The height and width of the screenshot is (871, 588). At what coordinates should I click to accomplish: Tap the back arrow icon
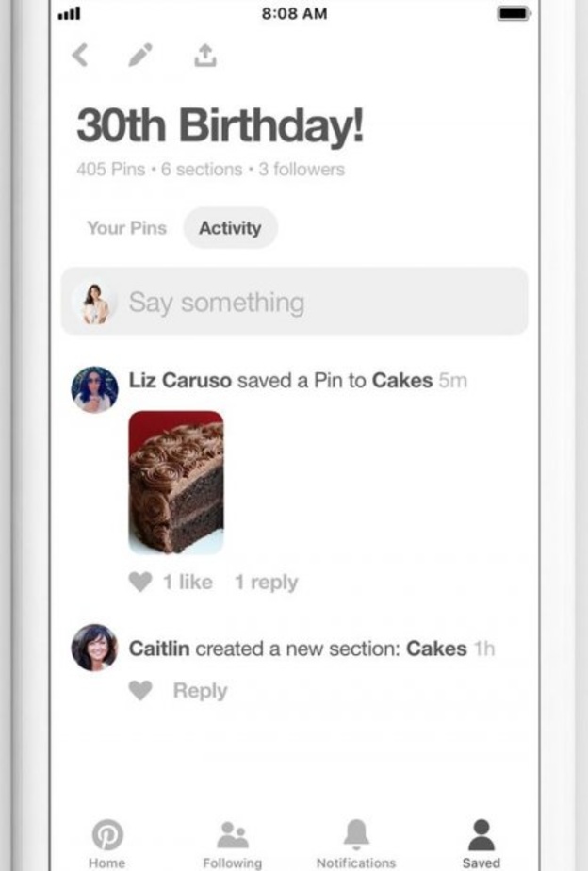[81, 56]
